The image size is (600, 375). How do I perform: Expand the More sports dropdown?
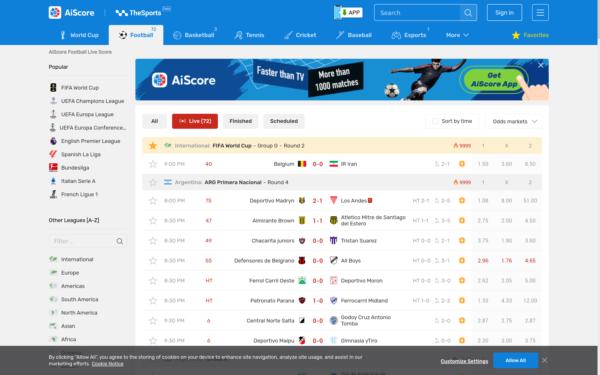pyautogui.click(x=457, y=35)
